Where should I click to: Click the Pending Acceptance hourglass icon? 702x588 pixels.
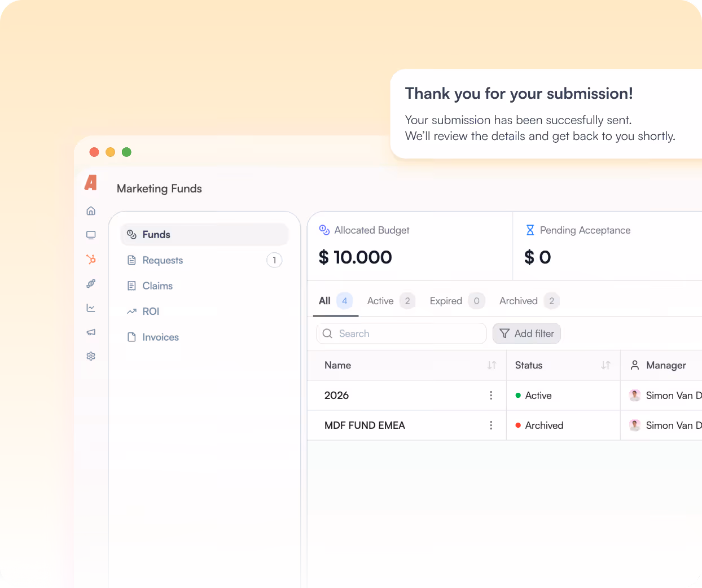click(x=530, y=230)
